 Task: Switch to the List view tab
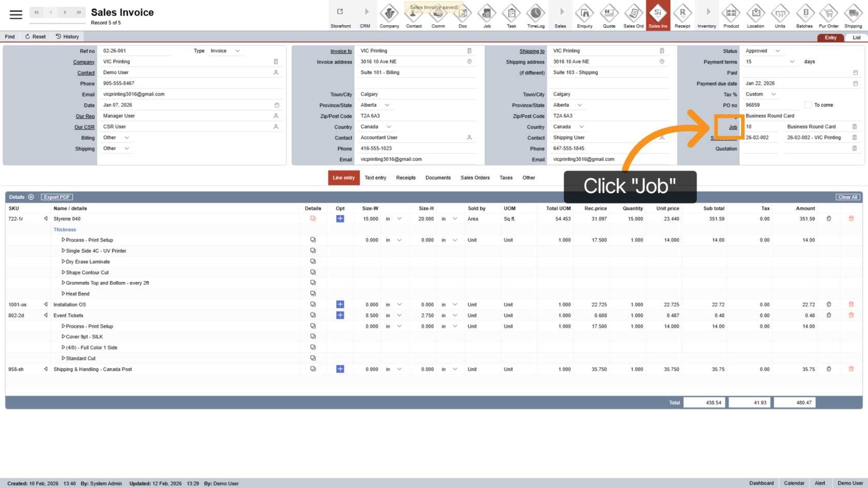click(856, 38)
